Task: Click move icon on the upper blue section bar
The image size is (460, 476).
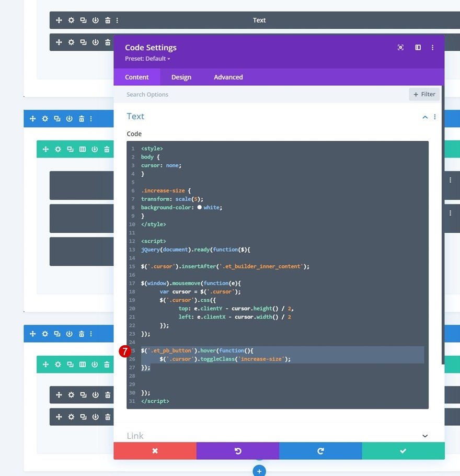Action: 33,119
